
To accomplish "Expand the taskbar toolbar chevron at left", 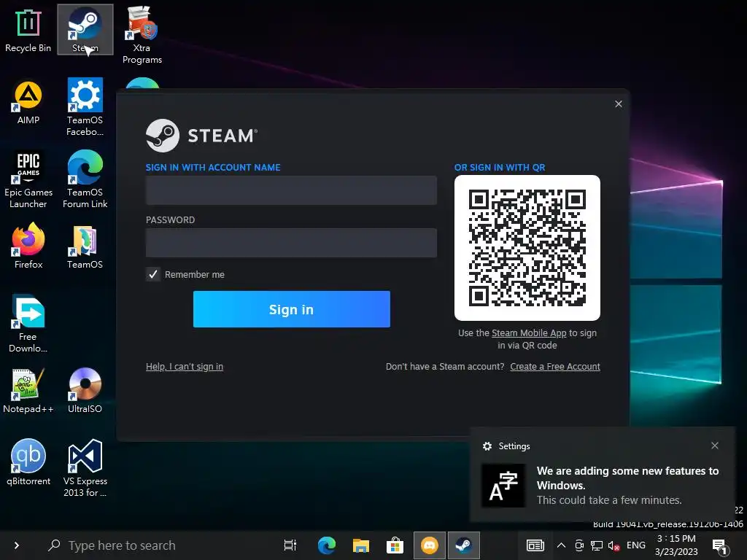I will click(17, 545).
